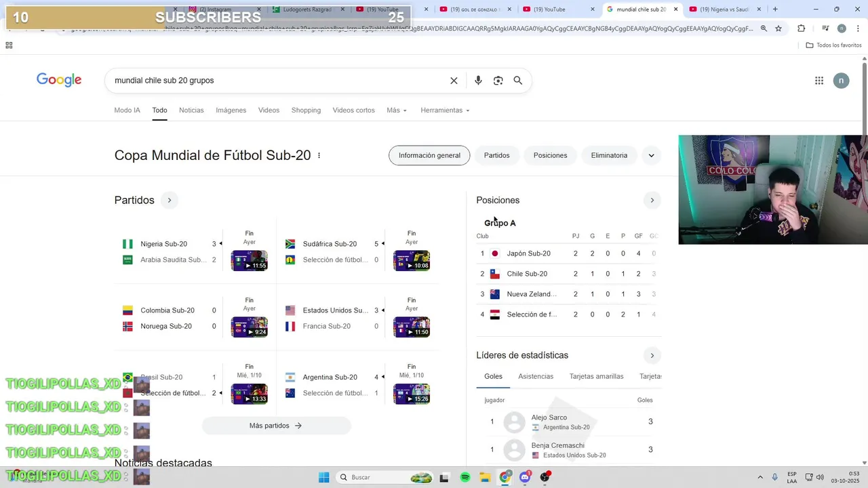
Task: Open Task View from the taskbar
Action: 444,477
